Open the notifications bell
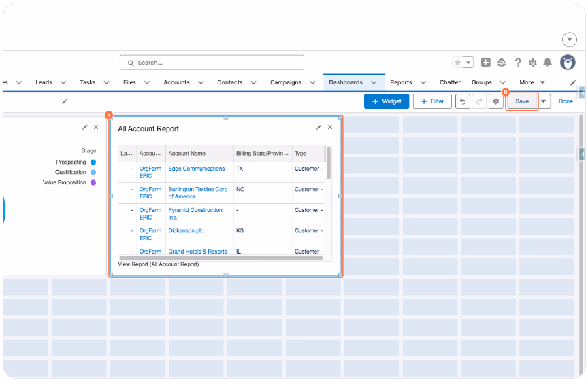588x380 pixels. coord(547,63)
